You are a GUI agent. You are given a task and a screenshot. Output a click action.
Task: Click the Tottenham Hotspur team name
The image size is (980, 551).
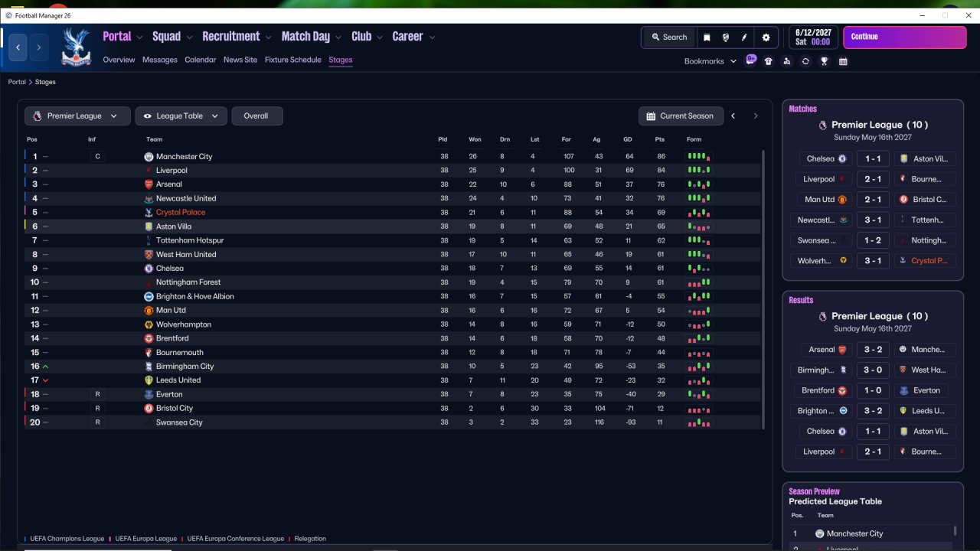tap(190, 240)
